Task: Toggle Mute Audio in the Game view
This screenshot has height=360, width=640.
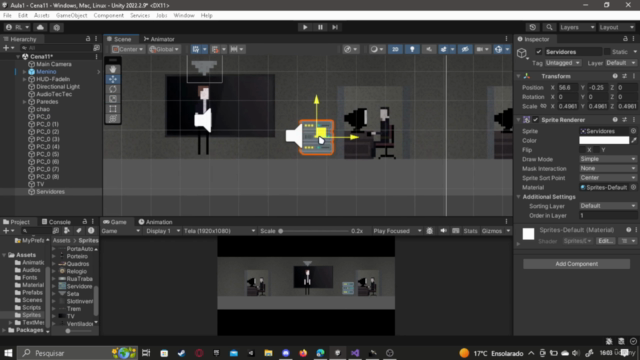Action: coord(443,231)
